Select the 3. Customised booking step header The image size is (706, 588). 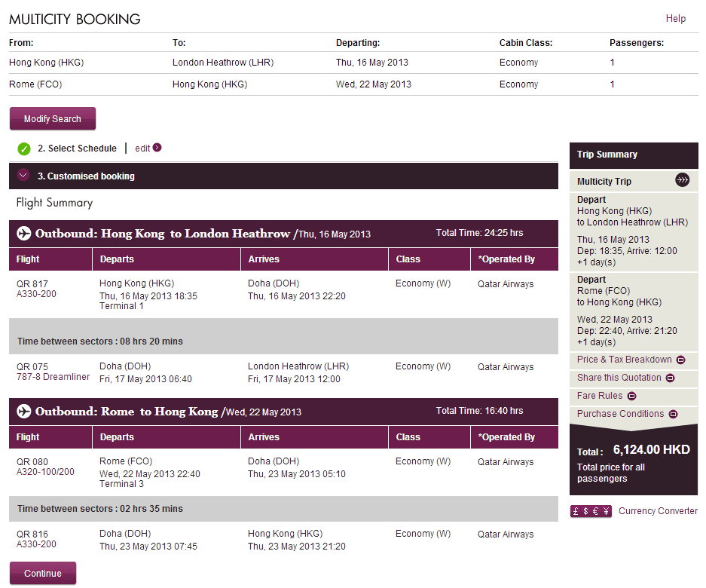pos(86,176)
